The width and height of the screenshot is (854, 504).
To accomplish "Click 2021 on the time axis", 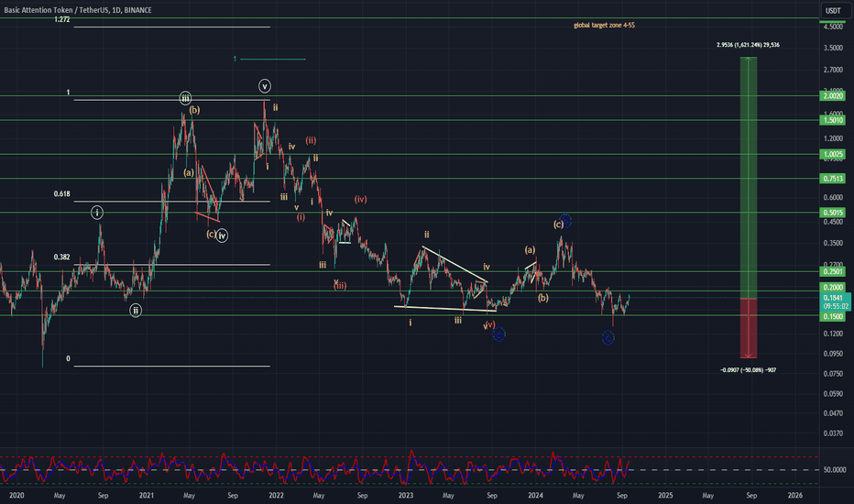I will click(x=146, y=495).
